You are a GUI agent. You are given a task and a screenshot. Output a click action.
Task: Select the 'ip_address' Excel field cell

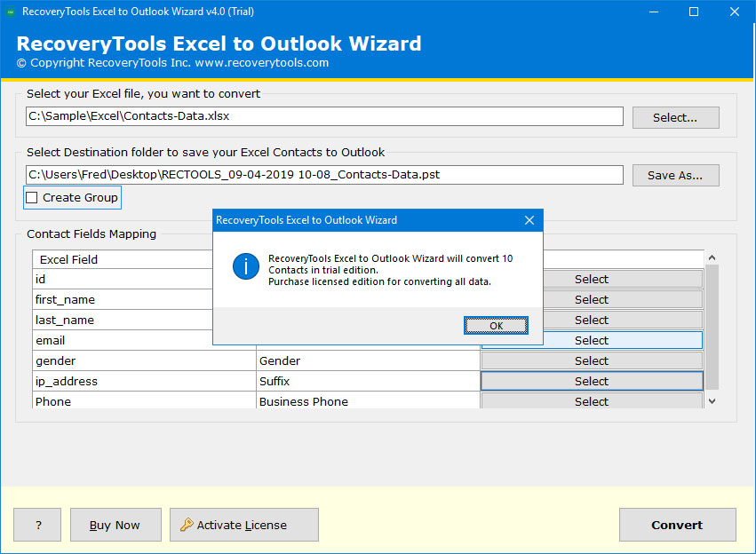144,382
